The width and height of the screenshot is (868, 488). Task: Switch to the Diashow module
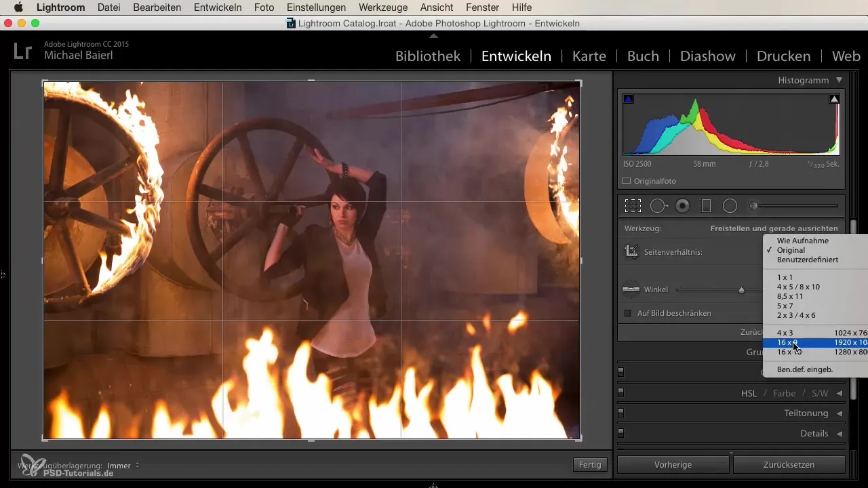(x=709, y=56)
